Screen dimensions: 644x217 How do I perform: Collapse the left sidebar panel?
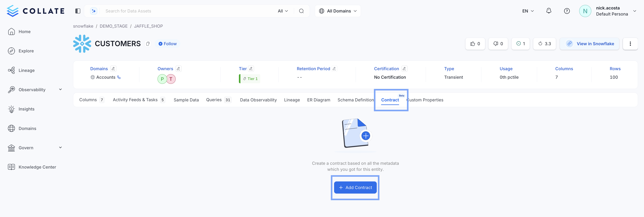(x=77, y=11)
